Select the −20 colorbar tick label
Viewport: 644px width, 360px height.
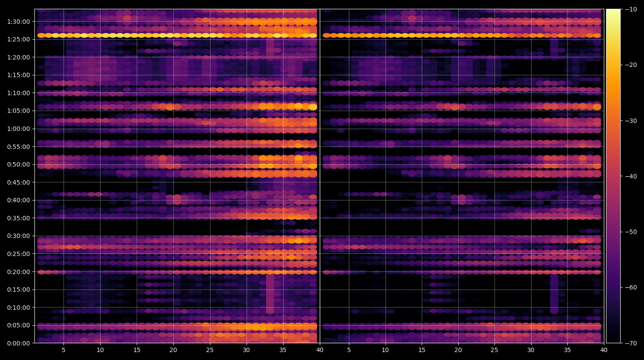tap(631, 65)
